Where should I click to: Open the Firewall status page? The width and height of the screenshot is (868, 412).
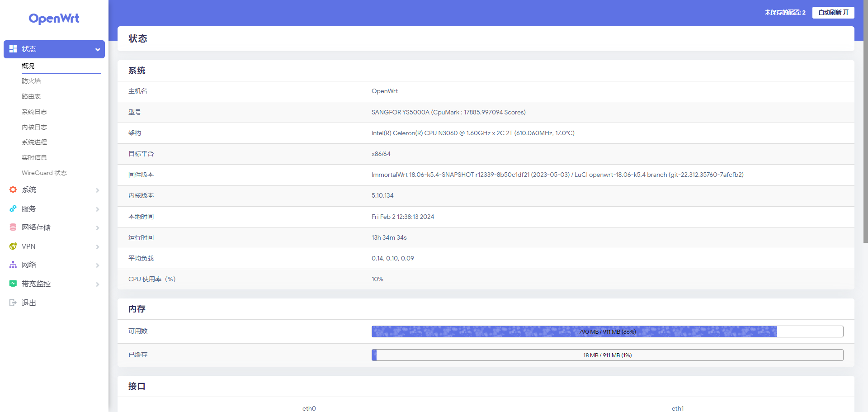coord(31,81)
